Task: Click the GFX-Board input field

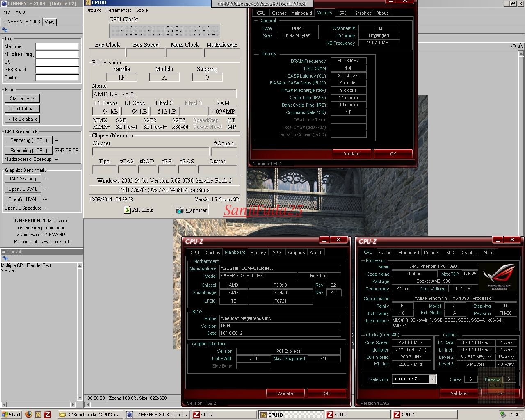Action: click(57, 70)
